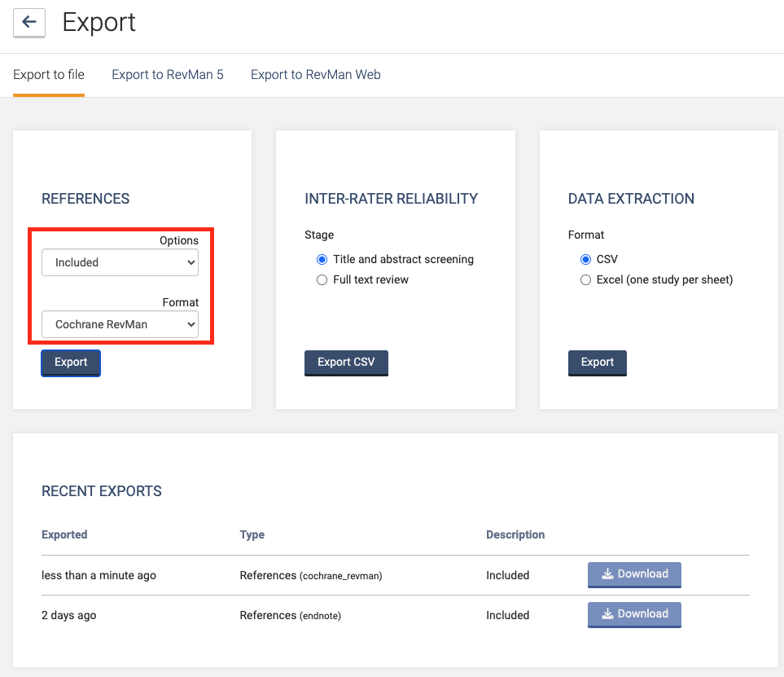Click the References (endnote) row entry
784x677 pixels.
[291, 615]
